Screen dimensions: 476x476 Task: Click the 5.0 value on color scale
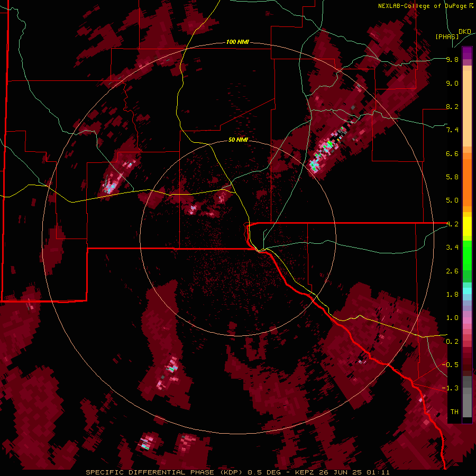tap(452, 200)
